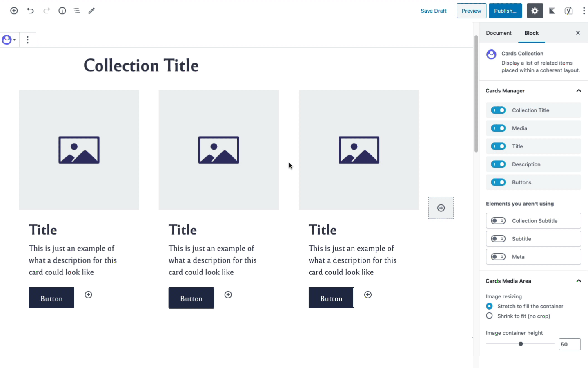Enable the Collection Subtitle toggle
588x368 pixels.
pos(498,221)
